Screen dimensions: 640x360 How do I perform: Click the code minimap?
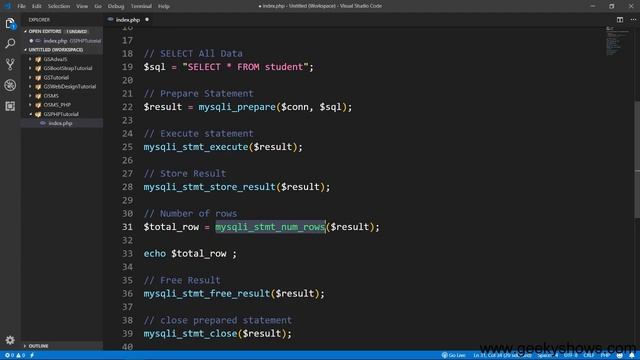pyautogui.click(x=617, y=41)
